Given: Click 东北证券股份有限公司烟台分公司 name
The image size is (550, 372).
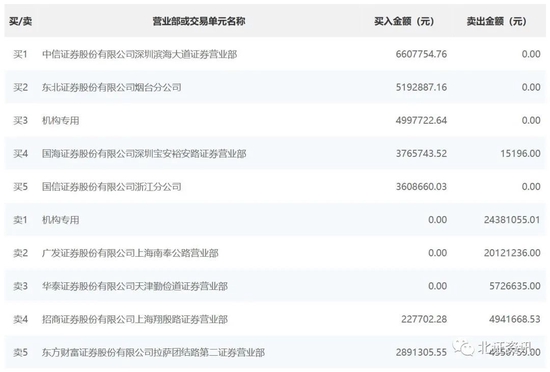Looking at the screenshot, I should click(x=112, y=87).
